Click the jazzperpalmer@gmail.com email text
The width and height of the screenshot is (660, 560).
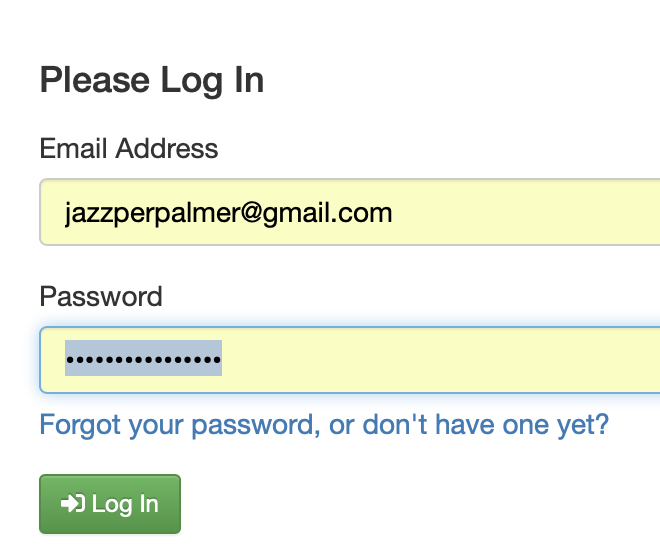pyautogui.click(x=229, y=213)
